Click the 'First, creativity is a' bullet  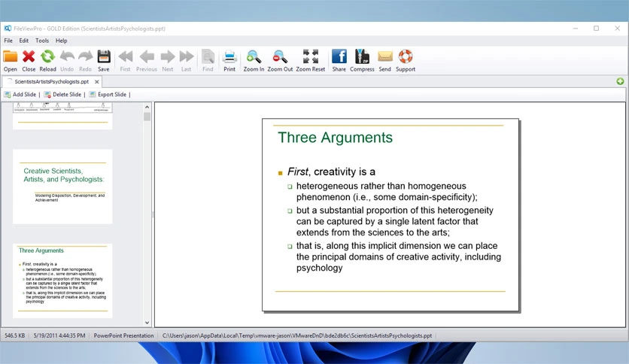(x=331, y=171)
